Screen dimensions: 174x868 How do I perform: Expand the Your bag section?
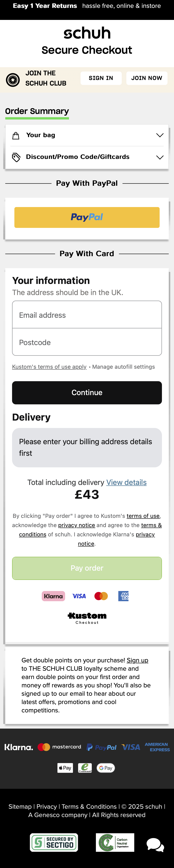coord(160,135)
